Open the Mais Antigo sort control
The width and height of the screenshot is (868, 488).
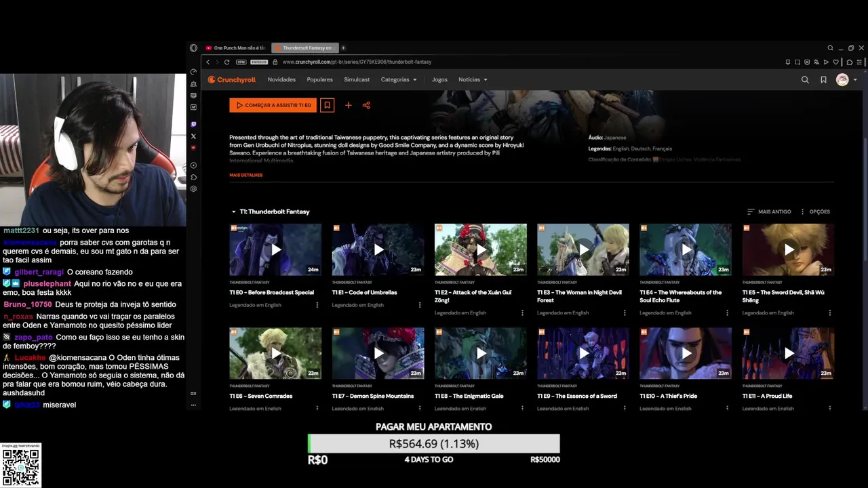[x=769, y=211]
